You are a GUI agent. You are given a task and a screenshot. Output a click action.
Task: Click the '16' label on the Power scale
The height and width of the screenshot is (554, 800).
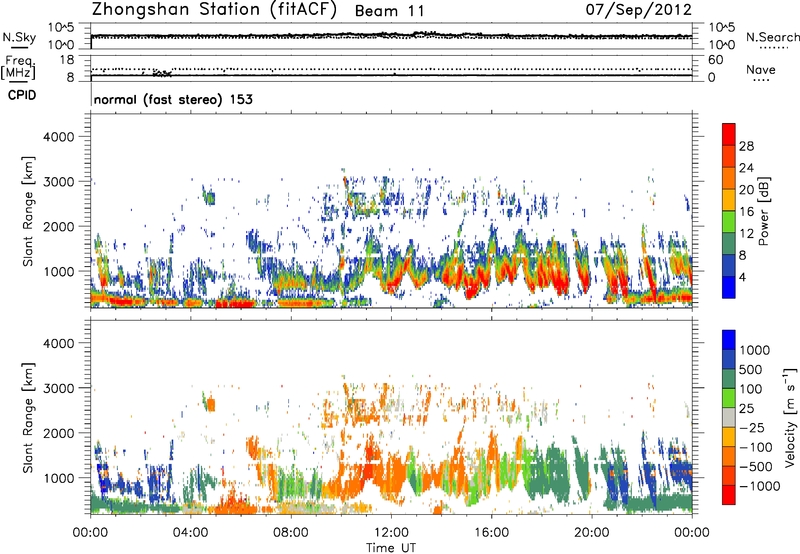pos(746,212)
